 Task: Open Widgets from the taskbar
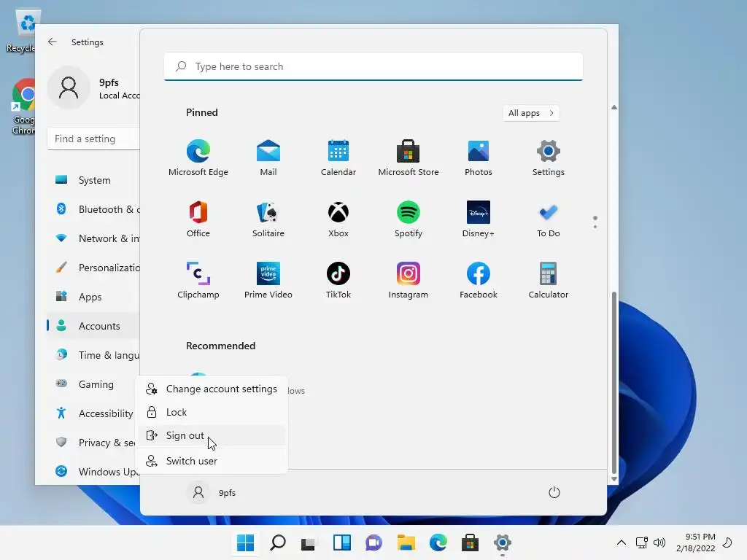(x=341, y=542)
